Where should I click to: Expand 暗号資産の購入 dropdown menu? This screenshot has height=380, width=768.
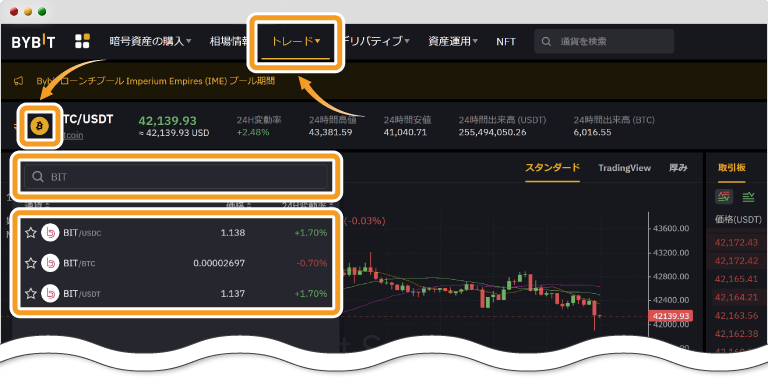tap(150, 42)
